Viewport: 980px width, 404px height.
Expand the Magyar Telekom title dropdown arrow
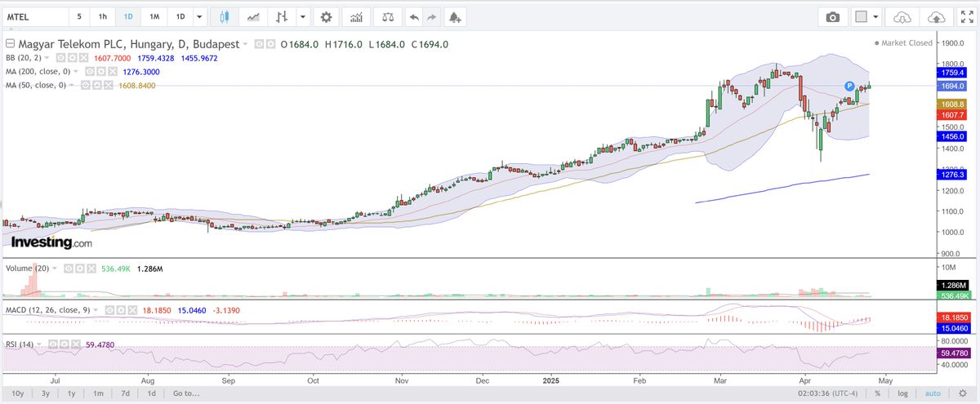pos(245,44)
